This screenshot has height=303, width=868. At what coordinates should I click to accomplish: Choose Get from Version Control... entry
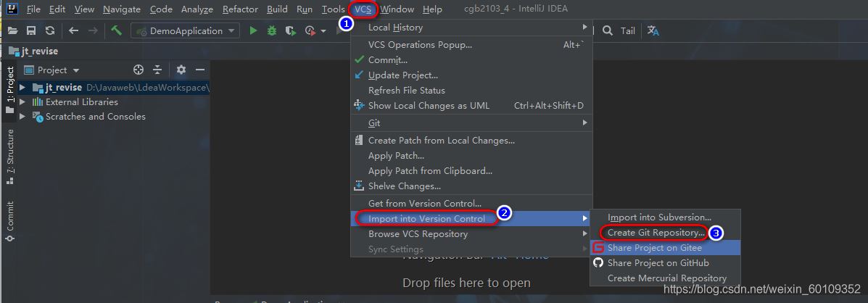tap(471, 204)
